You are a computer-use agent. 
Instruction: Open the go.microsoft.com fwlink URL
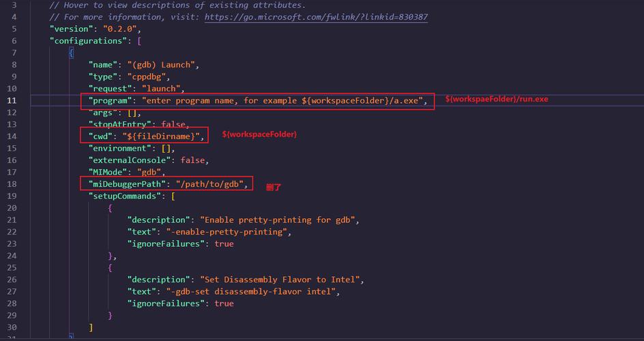pos(317,17)
